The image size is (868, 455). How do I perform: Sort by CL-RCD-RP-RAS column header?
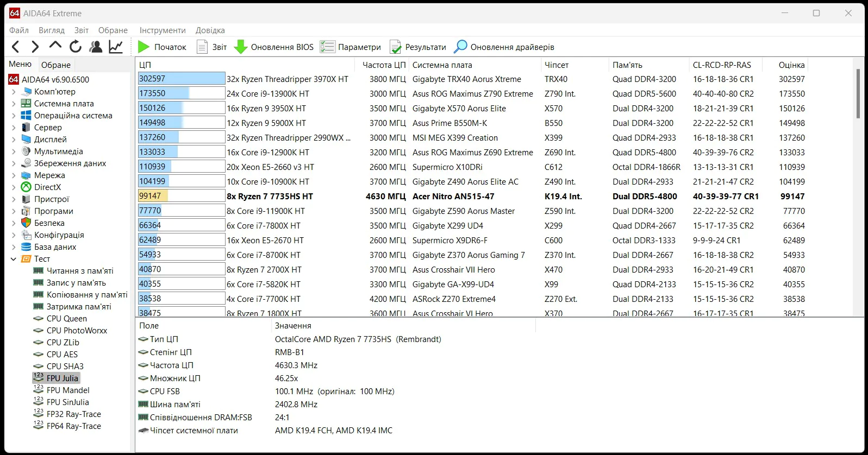click(x=725, y=65)
